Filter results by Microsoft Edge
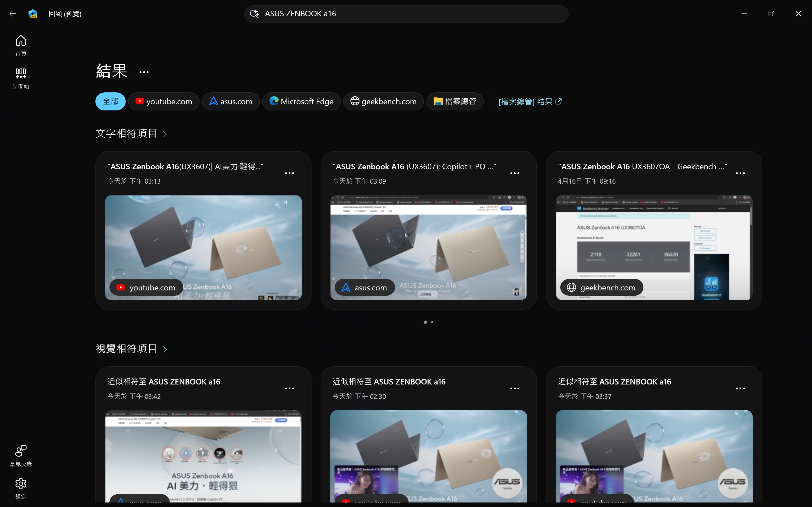This screenshot has width=812, height=507. click(301, 101)
